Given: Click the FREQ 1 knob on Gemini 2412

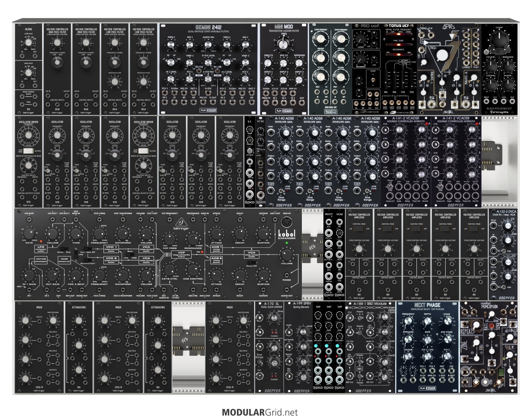Looking at the screenshot, I should pos(171,45).
